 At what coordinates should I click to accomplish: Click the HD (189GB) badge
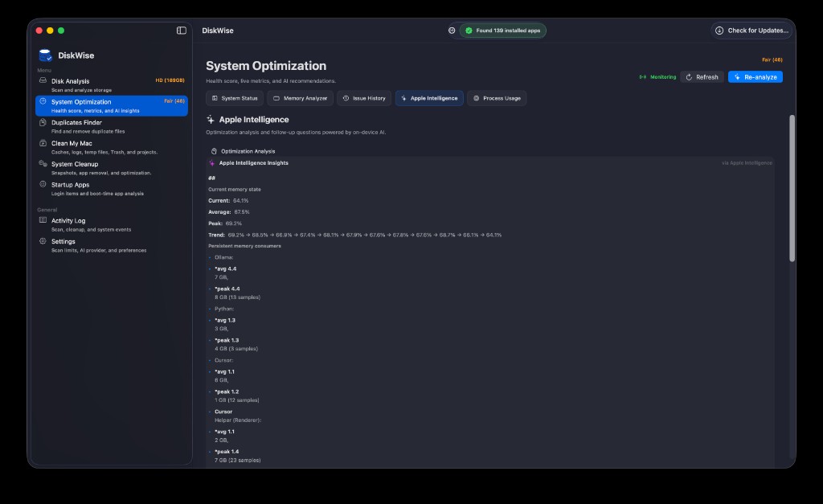coord(170,80)
